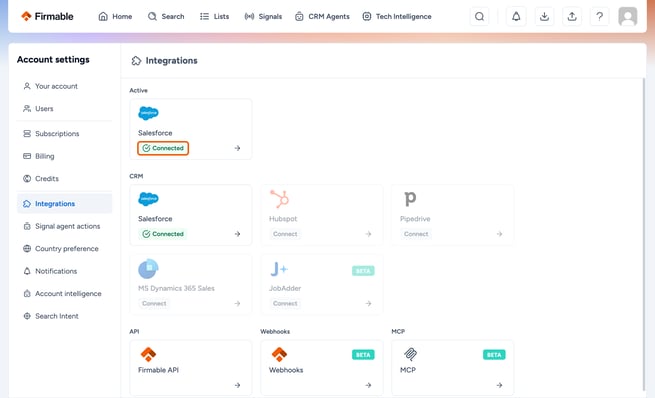
Task: Open notifications bell icon
Action: tap(516, 16)
